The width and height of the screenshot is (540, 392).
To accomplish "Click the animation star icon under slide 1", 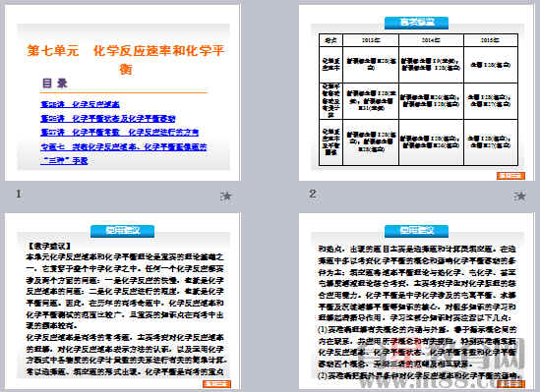I will pyautogui.click(x=226, y=196).
